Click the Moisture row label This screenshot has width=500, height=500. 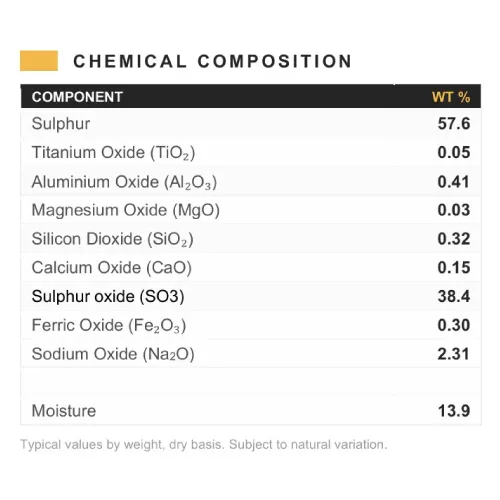pyautogui.click(x=64, y=411)
